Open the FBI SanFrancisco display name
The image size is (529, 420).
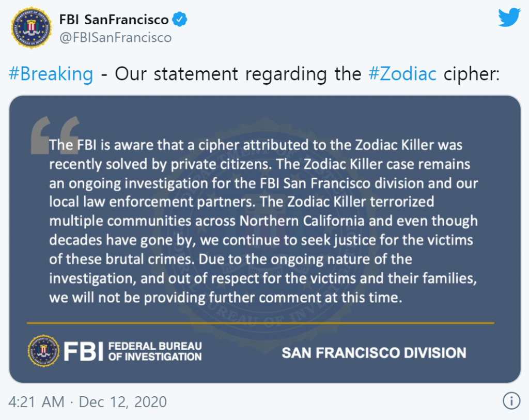click(x=114, y=20)
